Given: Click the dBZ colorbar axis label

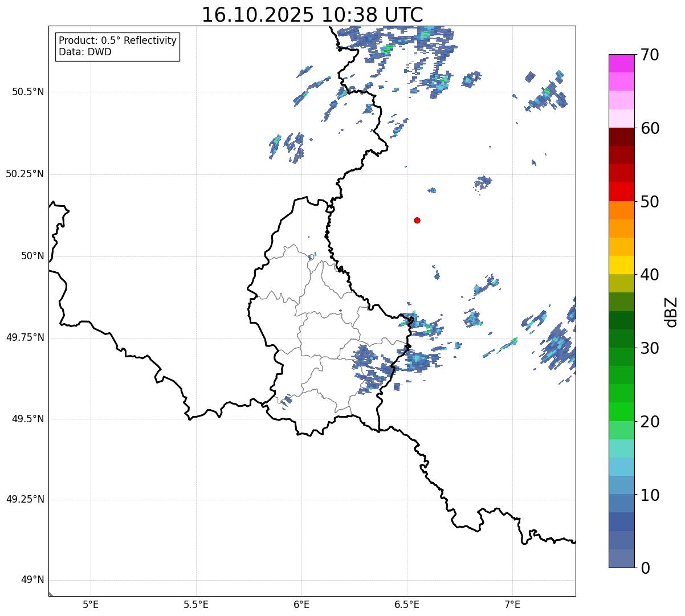Looking at the screenshot, I should (x=672, y=312).
